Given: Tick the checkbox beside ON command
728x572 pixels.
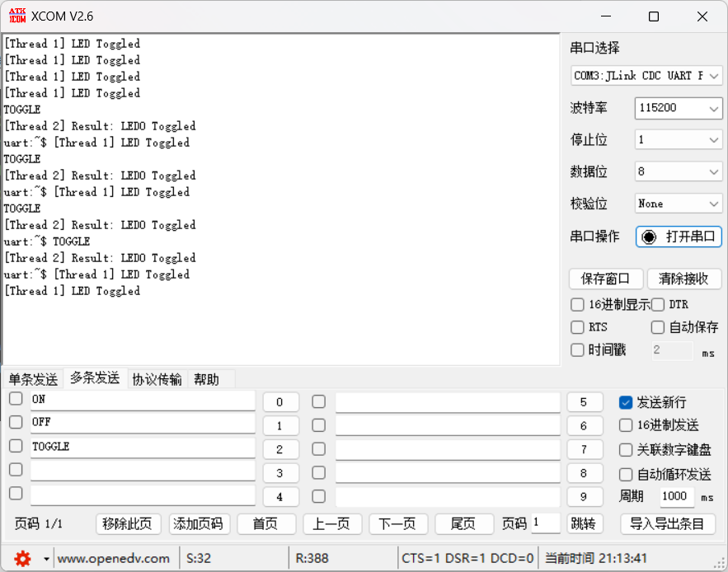Looking at the screenshot, I should tap(16, 398).
